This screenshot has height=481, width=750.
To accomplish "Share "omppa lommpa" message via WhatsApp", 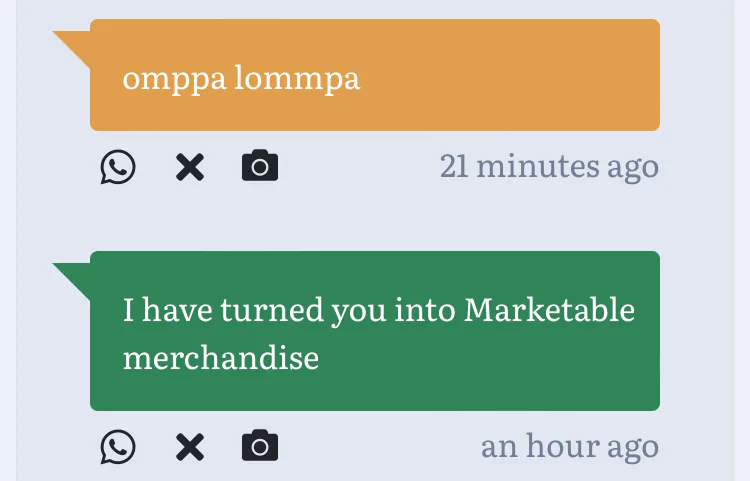I will (118, 167).
